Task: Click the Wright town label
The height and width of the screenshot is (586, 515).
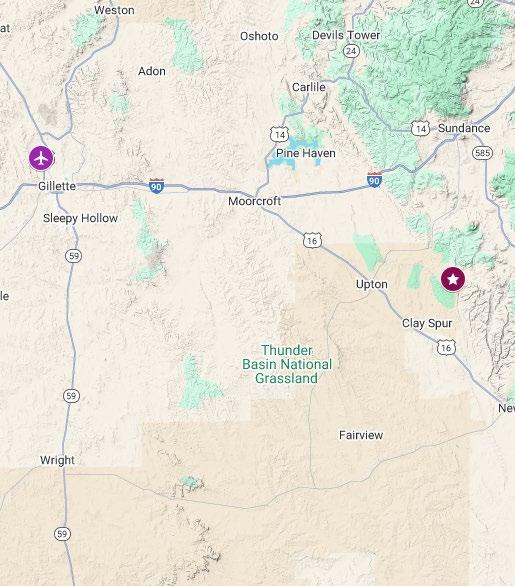Action: (57, 460)
